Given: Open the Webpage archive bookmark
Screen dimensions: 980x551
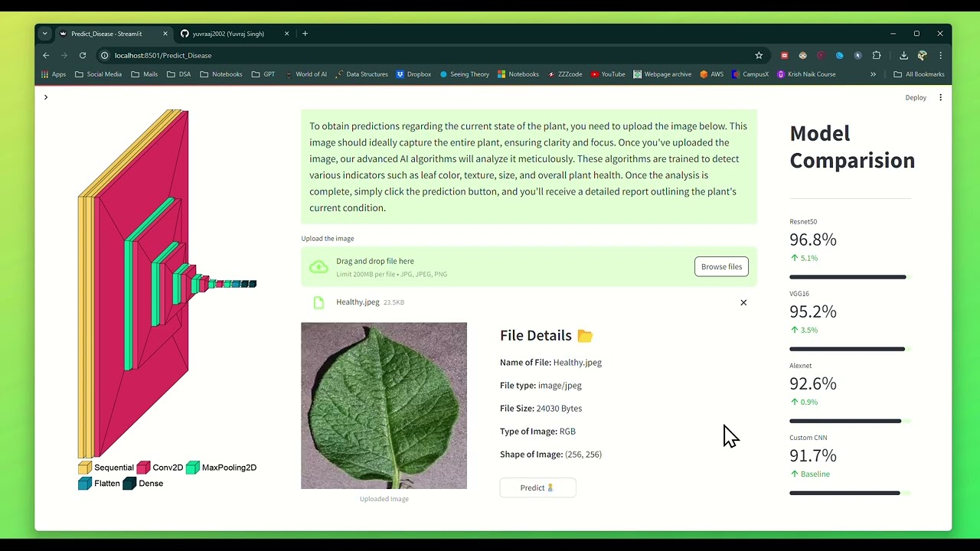Looking at the screenshot, I should 662,74.
